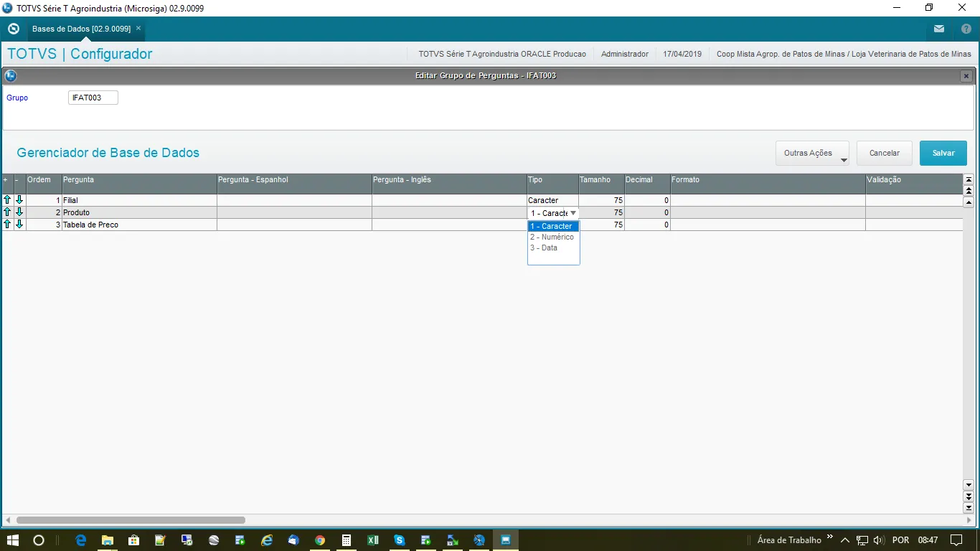Open the notepad icon in the taskbar
Image resolution: width=980 pixels, height=551 pixels.
[x=161, y=540]
